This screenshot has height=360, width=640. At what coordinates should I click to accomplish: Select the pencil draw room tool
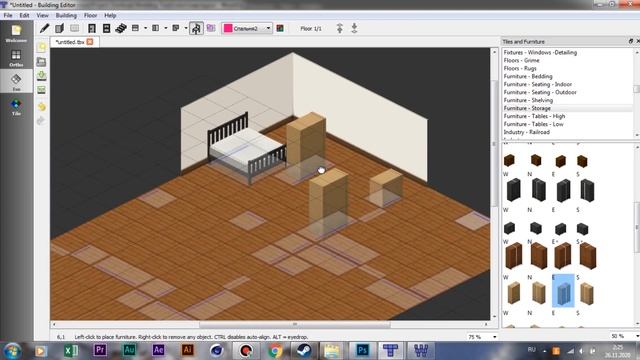(x=44, y=28)
